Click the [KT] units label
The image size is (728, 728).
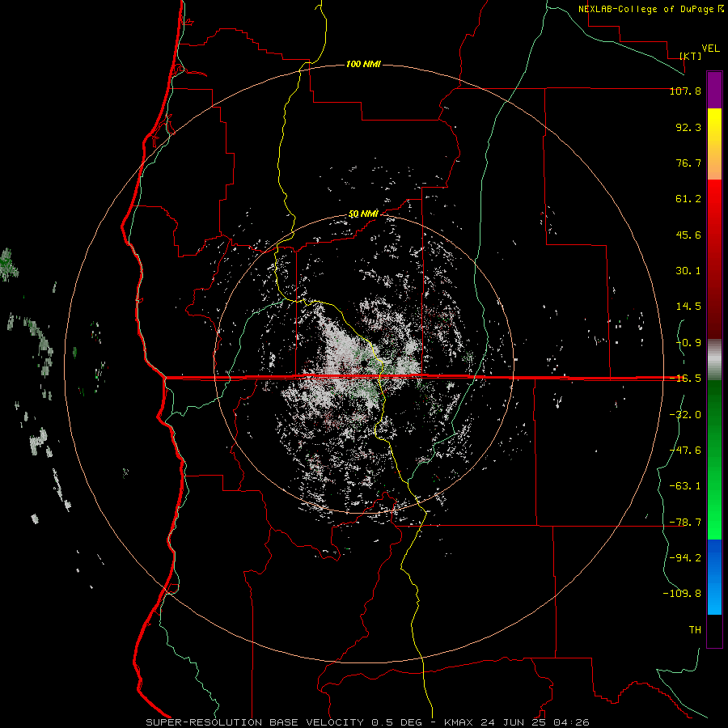pos(691,56)
